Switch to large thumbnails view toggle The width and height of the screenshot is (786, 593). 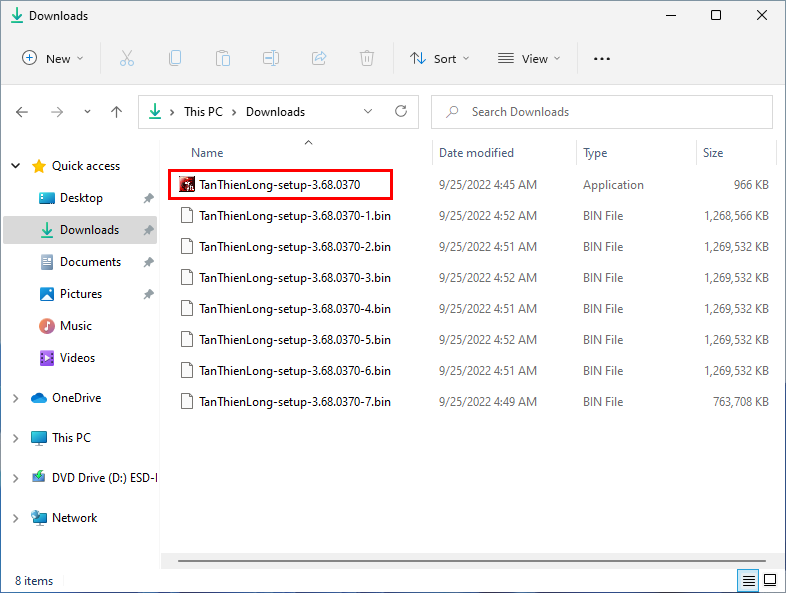click(770, 580)
